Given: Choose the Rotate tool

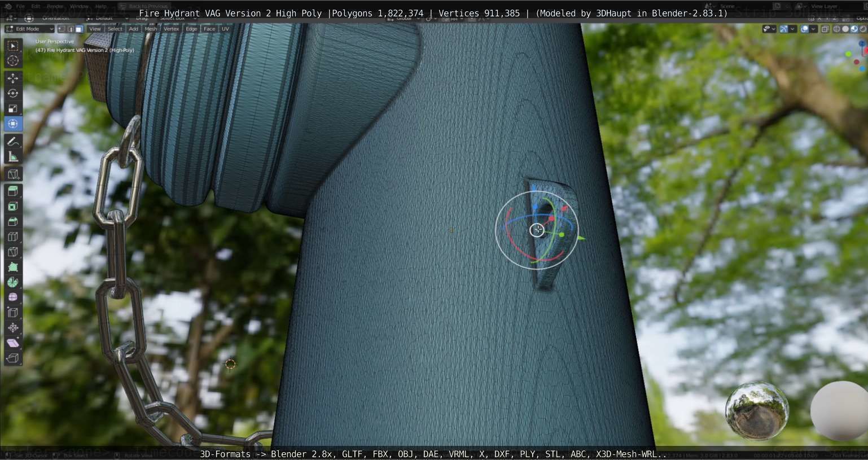Looking at the screenshot, I should [13, 94].
